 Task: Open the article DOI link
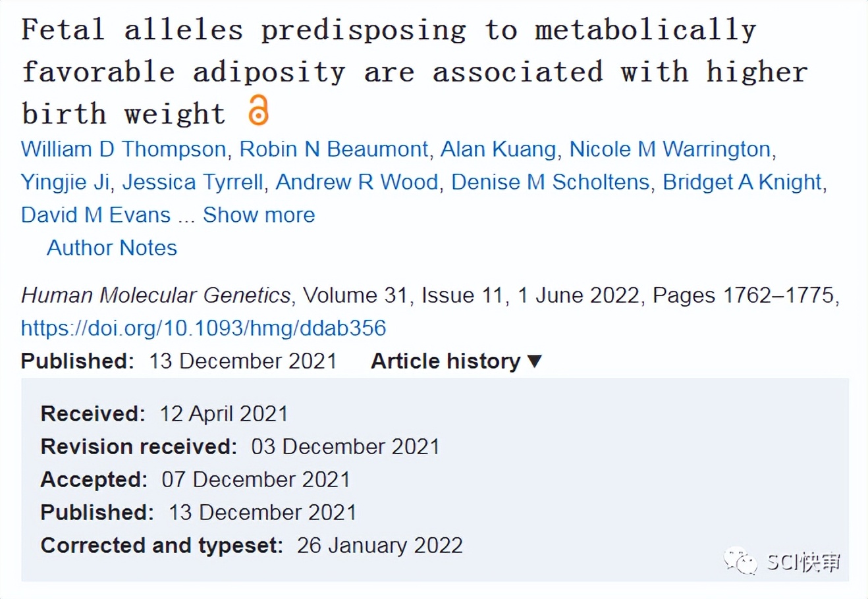pyautogui.click(x=203, y=328)
